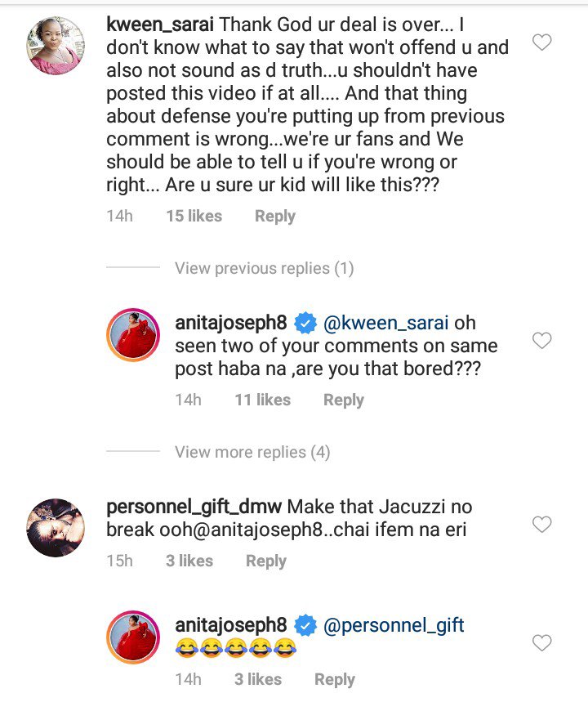Expand View previous replies (1)

coord(264,268)
